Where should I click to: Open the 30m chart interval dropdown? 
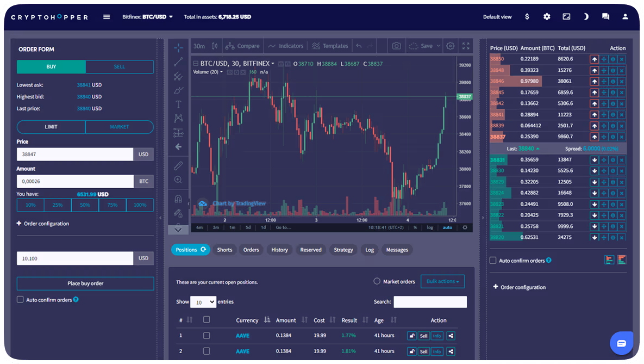click(x=199, y=46)
